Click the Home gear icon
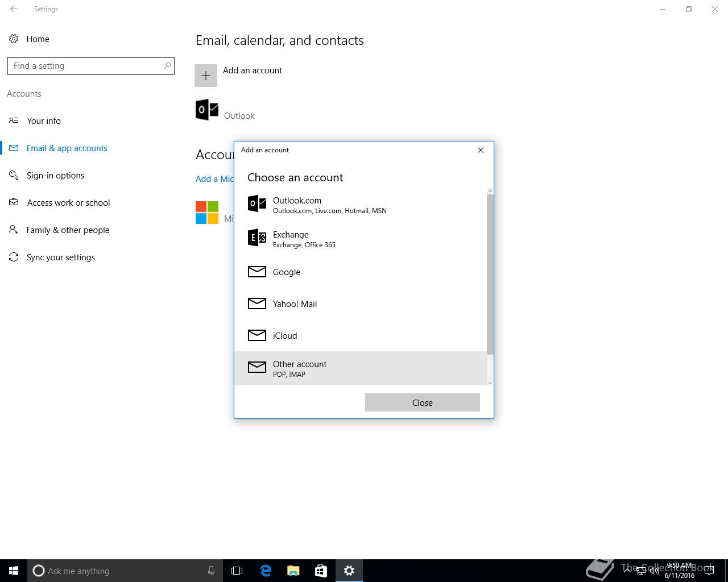This screenshot has width=728, height=582. point(14,39)
